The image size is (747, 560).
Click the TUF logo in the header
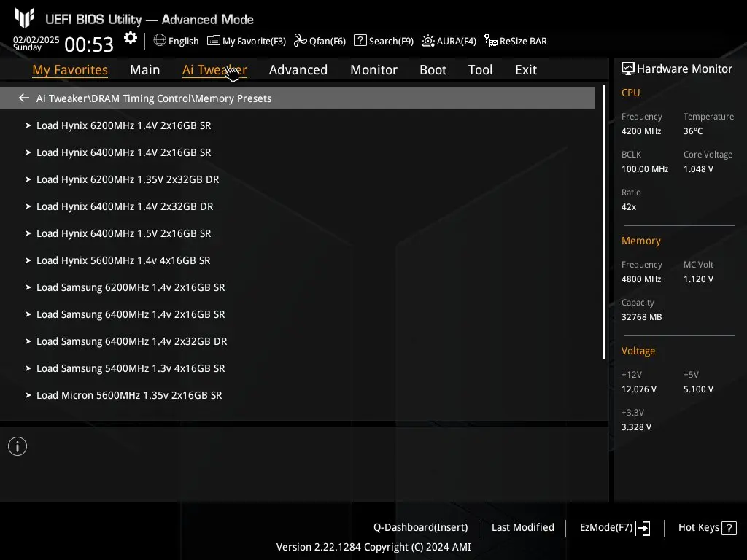click(24, 18)
